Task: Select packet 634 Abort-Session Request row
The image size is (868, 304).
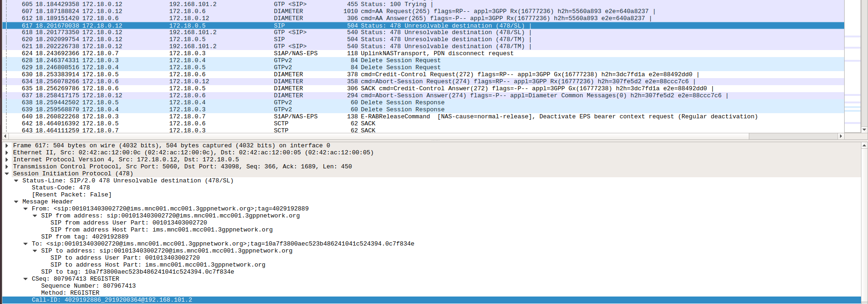Action: [423, 81]
